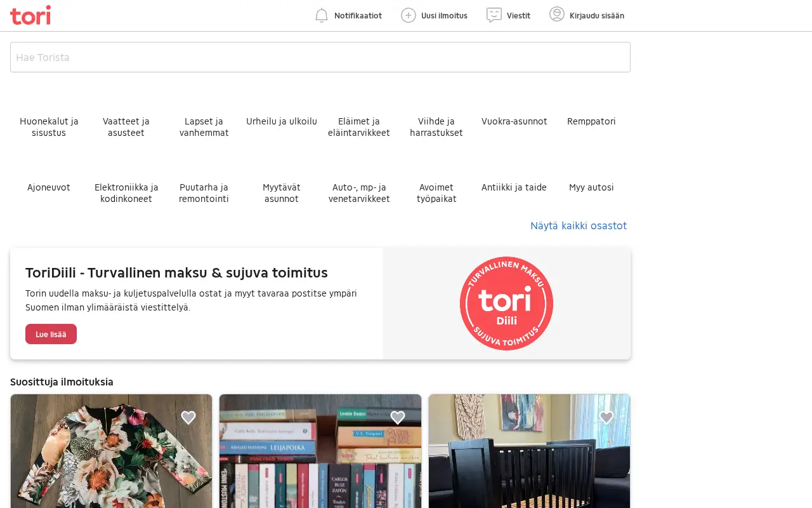Click the ToriDiili round badge image
This screenshot has height=508, width=812.
click(506, 304)
